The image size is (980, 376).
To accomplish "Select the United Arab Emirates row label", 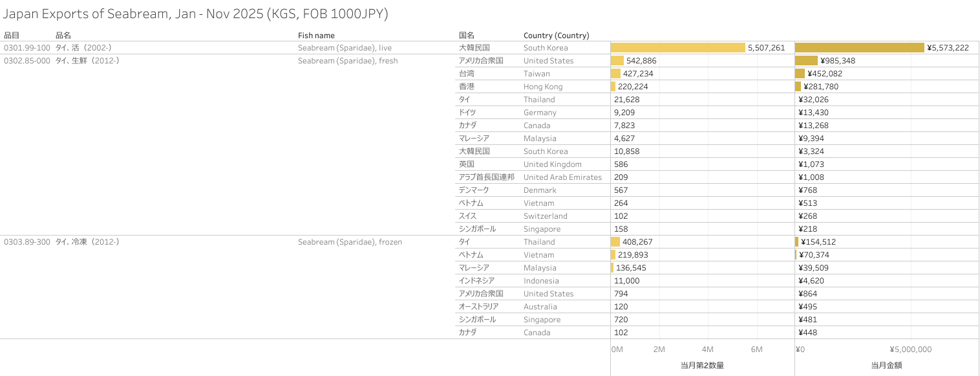I will point(562,177).
